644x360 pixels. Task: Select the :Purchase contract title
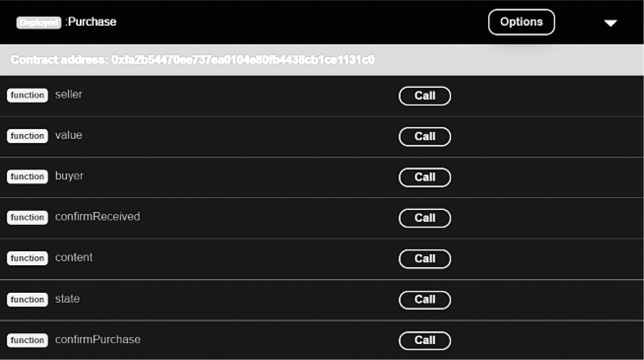point(92,22)
